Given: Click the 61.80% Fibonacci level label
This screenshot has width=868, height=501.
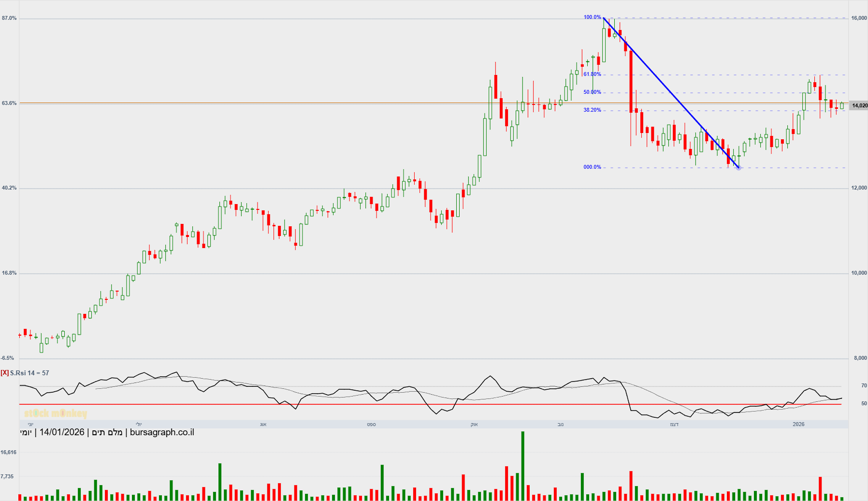Looking at the screenshot, I should coord(593,74).
